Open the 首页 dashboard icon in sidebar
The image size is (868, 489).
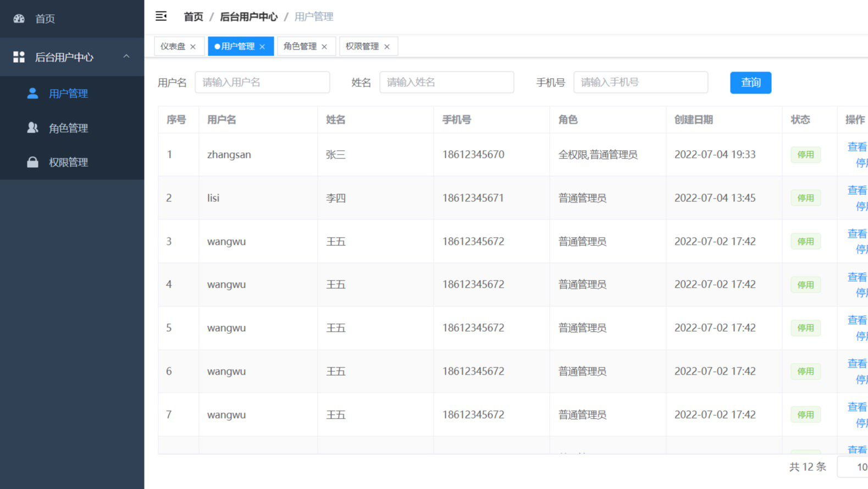click(19, 19)
